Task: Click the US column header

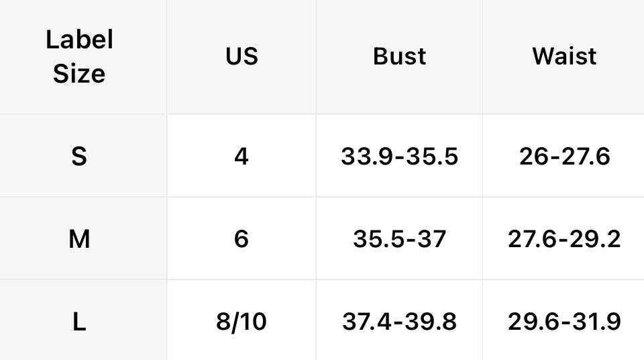Action: coord(241,56)
